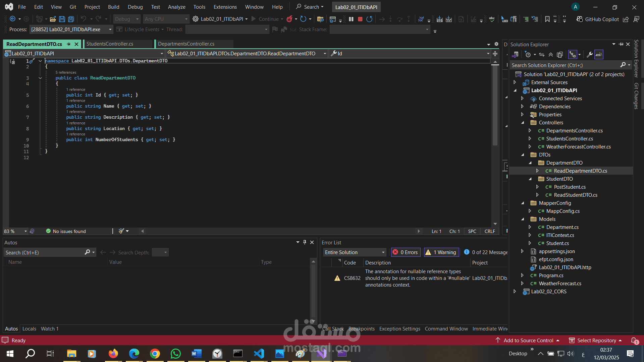Viewport: 644px width, 362px height.
Task: Toggle the 1 Warning filter button
Action: click(x=441, y=252)
